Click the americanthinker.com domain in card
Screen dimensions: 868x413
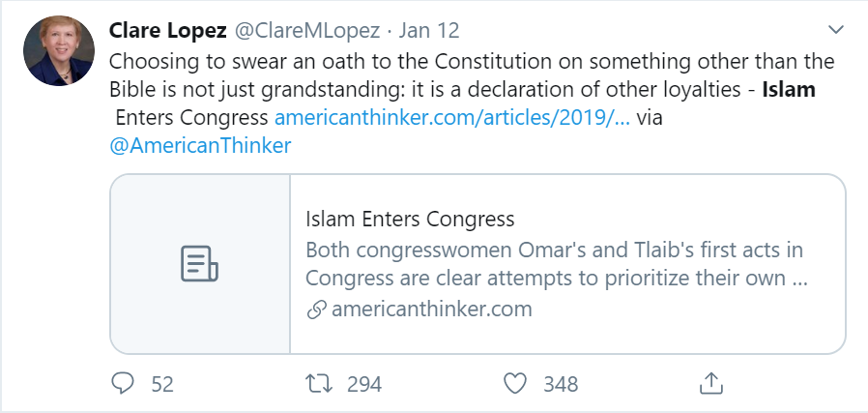coord(431,310)
